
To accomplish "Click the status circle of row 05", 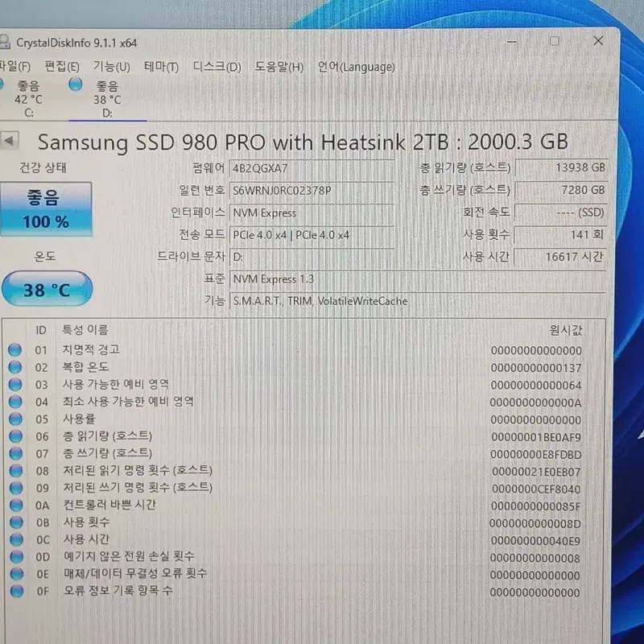I will pos(15,419).
